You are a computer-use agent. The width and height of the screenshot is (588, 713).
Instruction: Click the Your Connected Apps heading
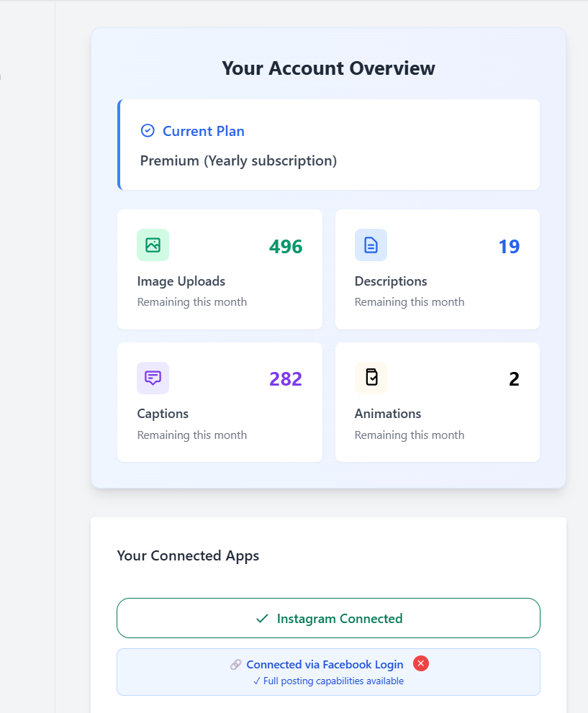point(188,555)
